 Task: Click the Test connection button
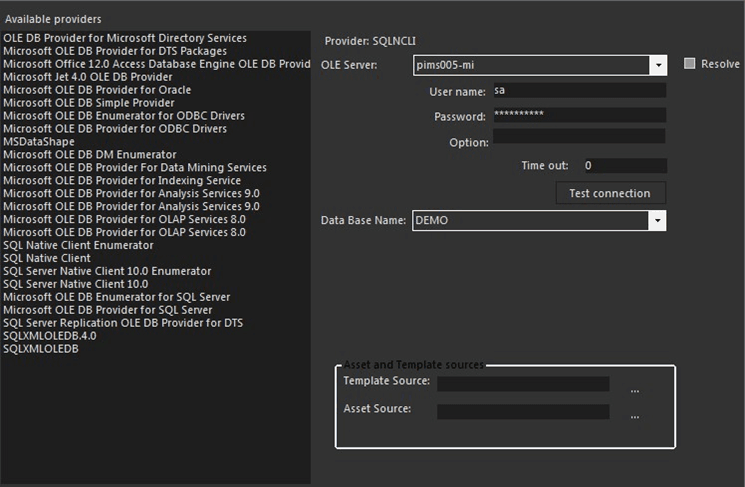click(610, 193)
